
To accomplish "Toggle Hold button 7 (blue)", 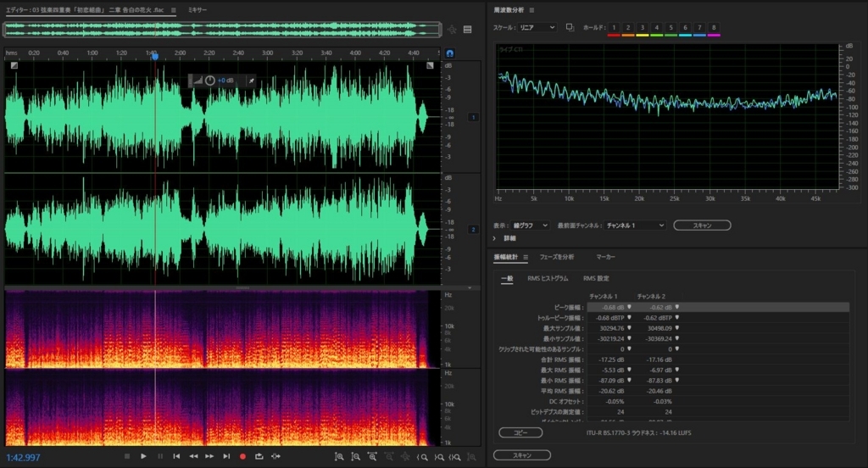I will point(699,28).
